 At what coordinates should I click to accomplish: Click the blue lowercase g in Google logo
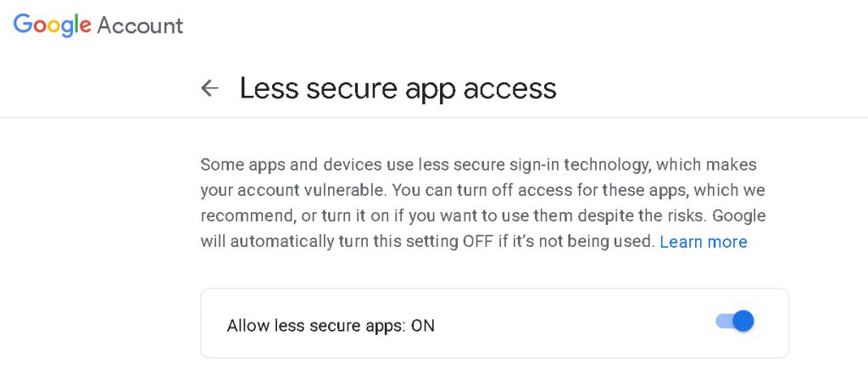pos(66,29)
